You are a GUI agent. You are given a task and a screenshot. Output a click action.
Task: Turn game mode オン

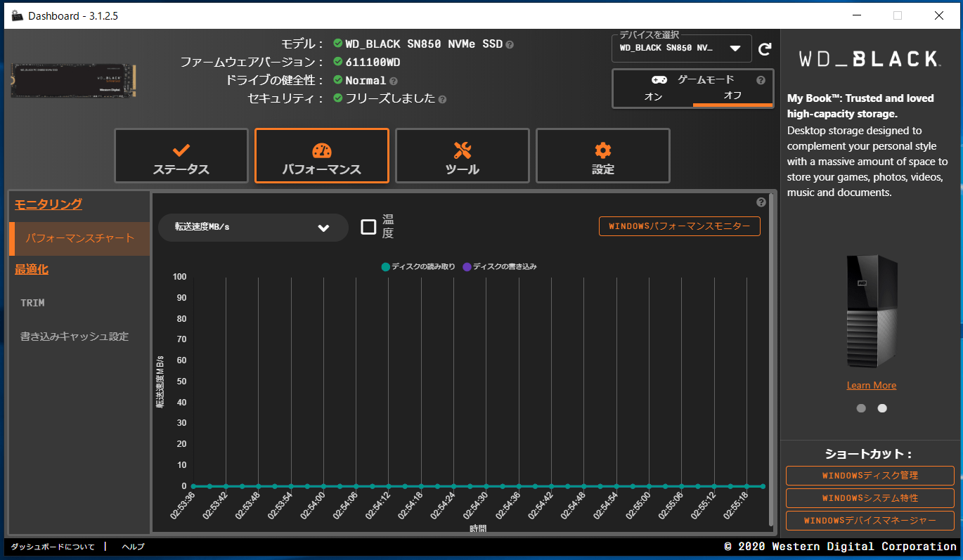(653, 96)
